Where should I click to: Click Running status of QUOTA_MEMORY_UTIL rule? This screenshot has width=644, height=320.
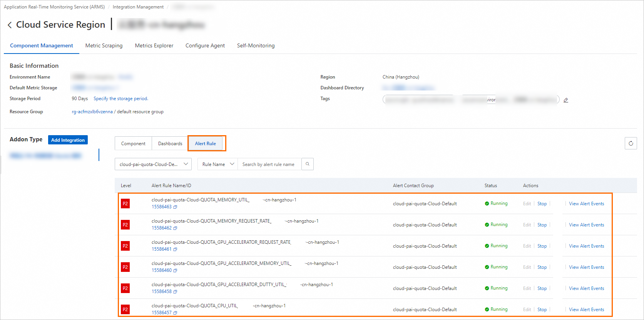click(x=496, y=203)
